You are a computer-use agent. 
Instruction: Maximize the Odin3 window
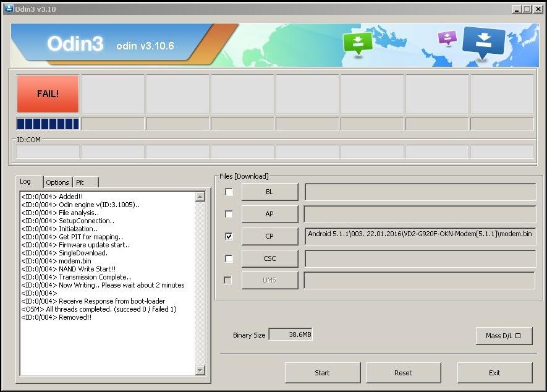pyautogui.click(x=527, y=9)
